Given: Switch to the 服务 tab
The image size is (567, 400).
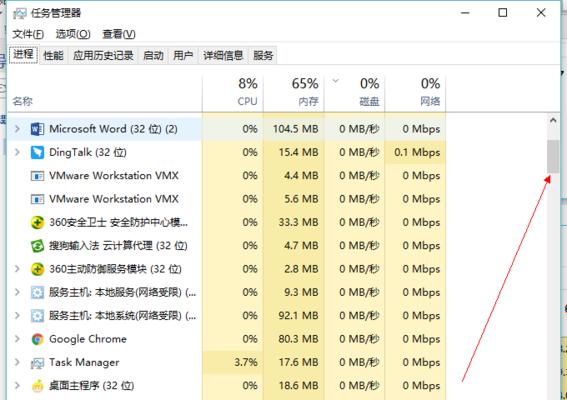Looking at the screenshot, I should click(x=263, y=56).
